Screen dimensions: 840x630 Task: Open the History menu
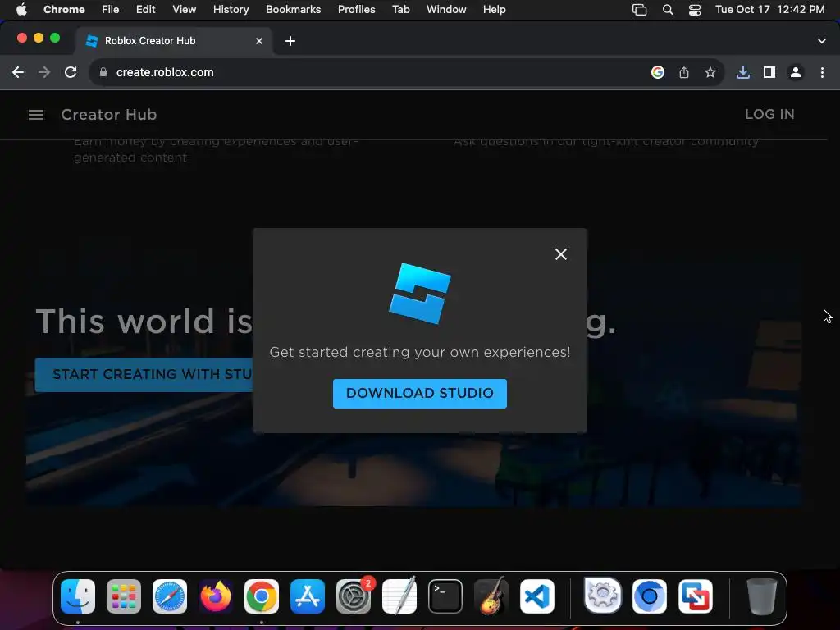tap(231, 10)
